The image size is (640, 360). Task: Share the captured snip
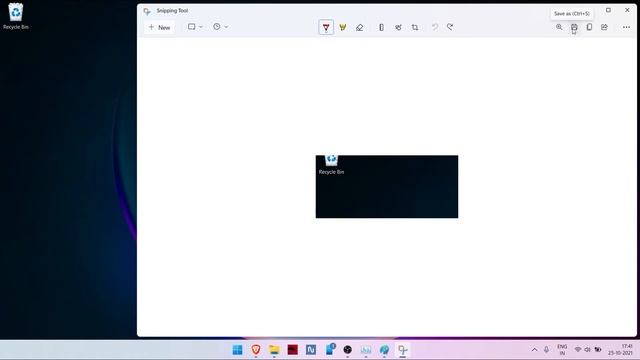(604, 27)
